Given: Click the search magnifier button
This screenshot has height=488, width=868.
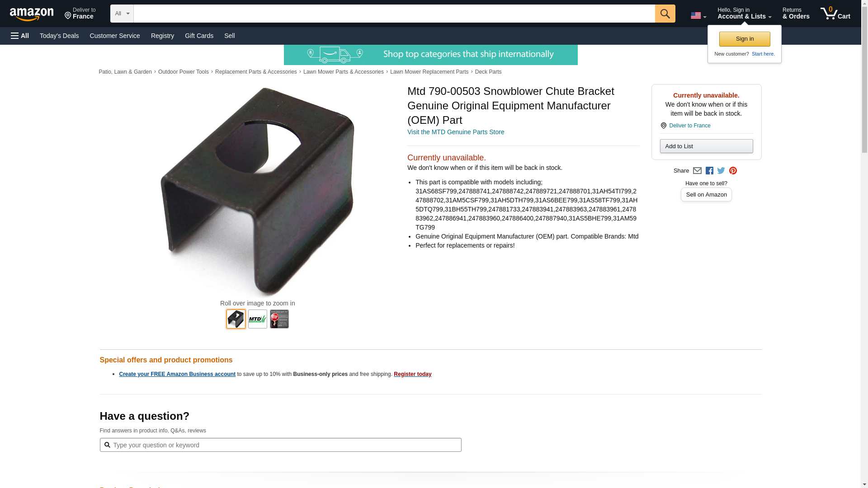Looking at the screenshot, I should pyautogui.click(x=665, y=14).
